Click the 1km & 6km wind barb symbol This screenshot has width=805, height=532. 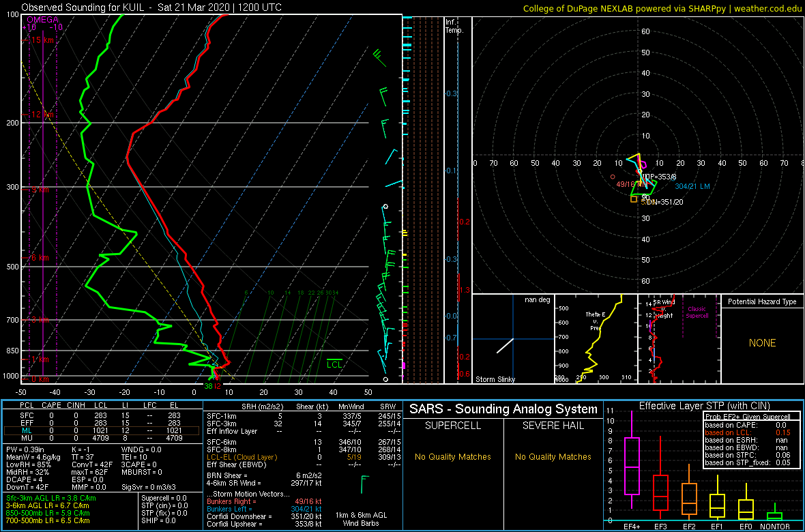(x=365, y=483)
